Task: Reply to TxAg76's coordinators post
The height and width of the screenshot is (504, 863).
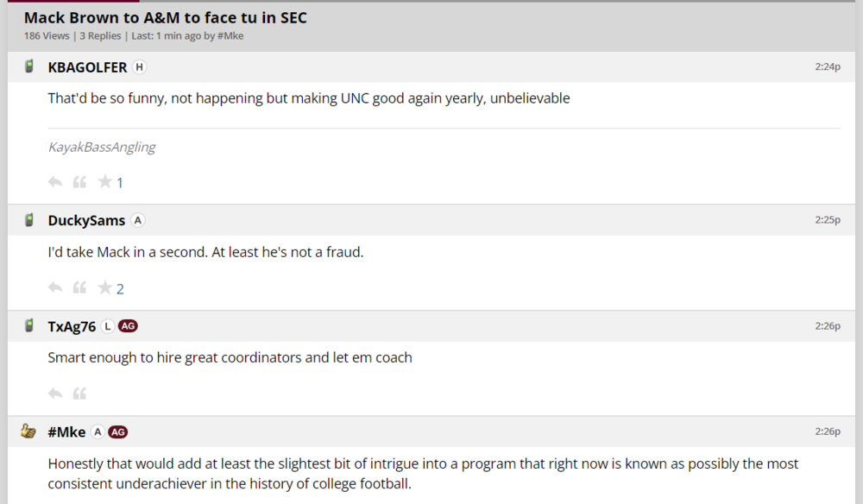Action: pos(55,394)
